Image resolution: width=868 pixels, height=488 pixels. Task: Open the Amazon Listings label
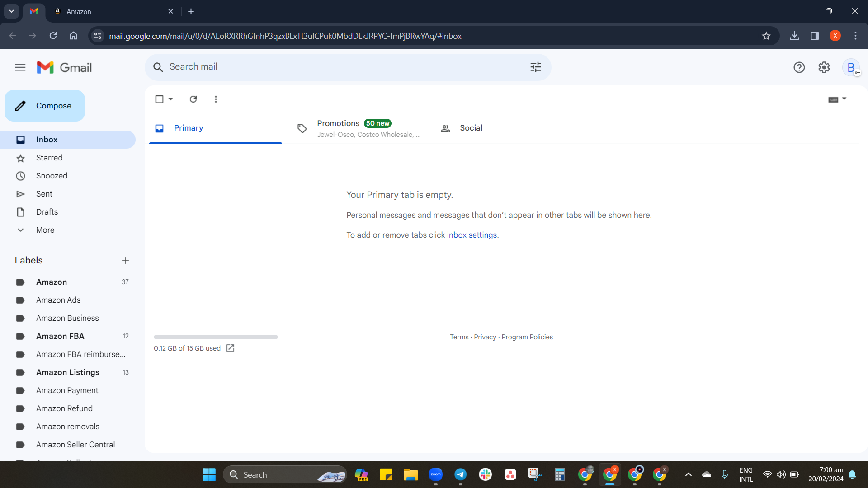[x=68, y=372]
